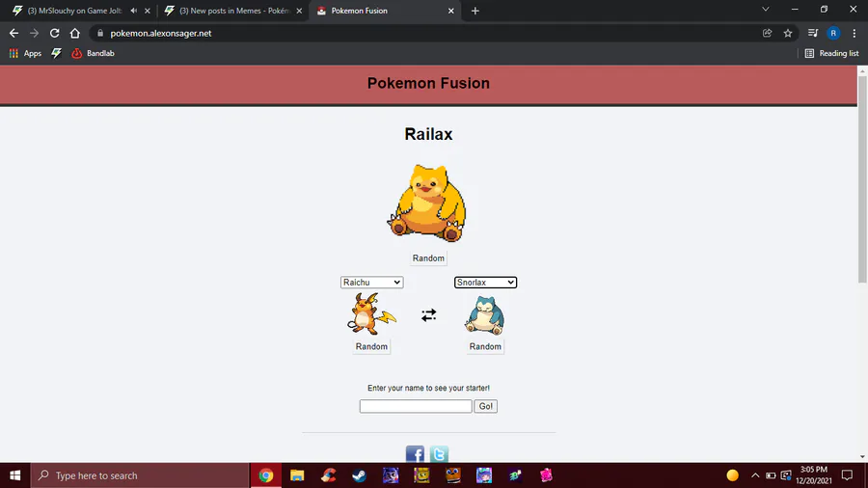Open the Reading list

[831, 53]
